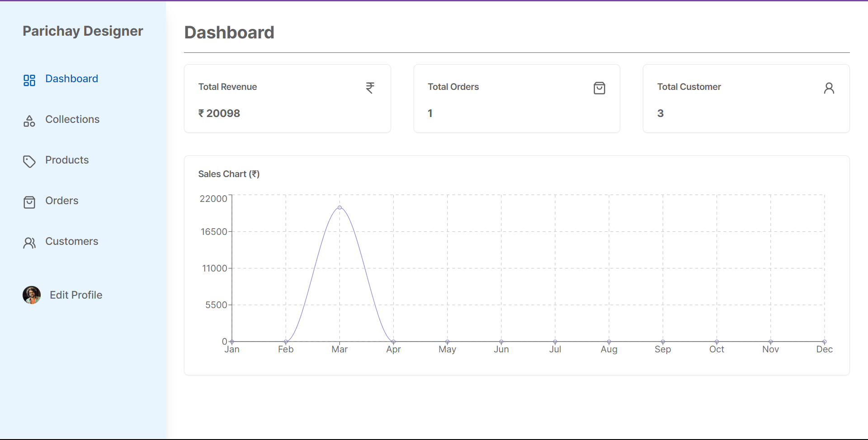Click the Products tag icon
The width and height of the screenshot is (868, 440).
pos(29,162)
